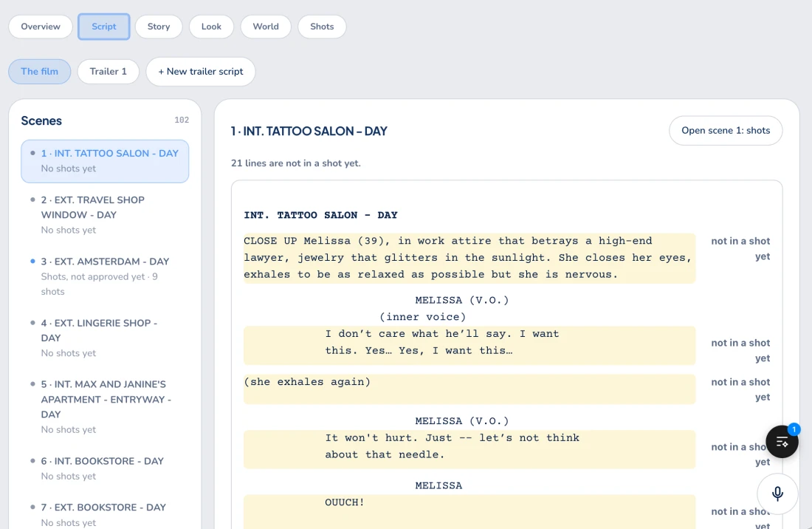
Task: Open scene 4 EXT. LINGERIE SHOP - DAY
Action: (x=105, y=338)
